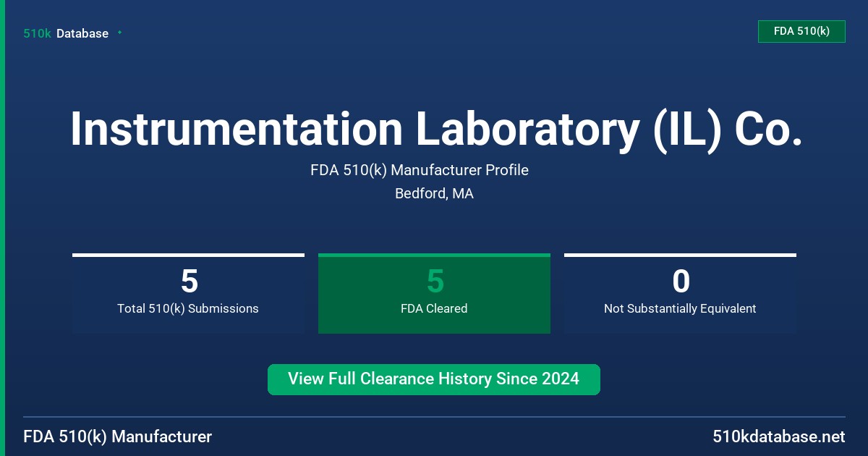This screenshot has width=868, height=456.
Task: Click the Bedford, MA location text
Action: pyautogui.click(x=434, y=194)
